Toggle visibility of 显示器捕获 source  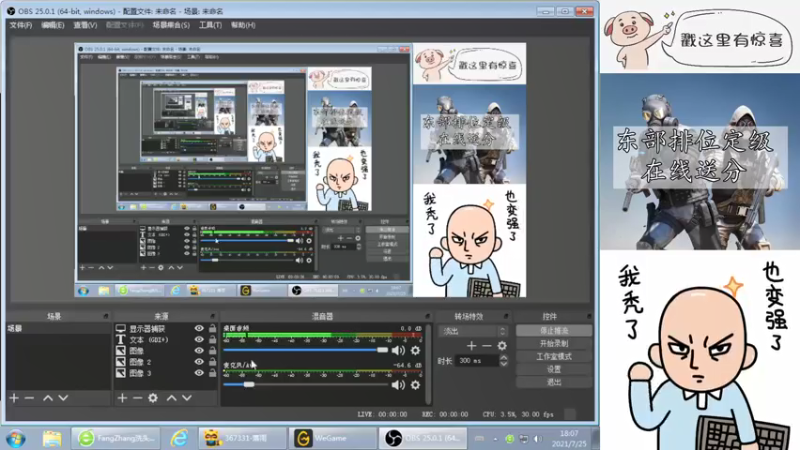coord(199,329)
